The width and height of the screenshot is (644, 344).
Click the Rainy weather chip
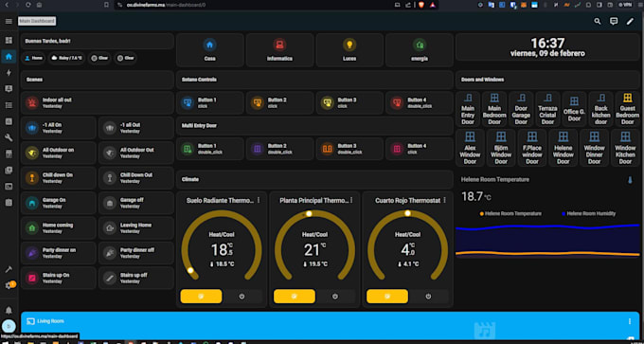66,59
